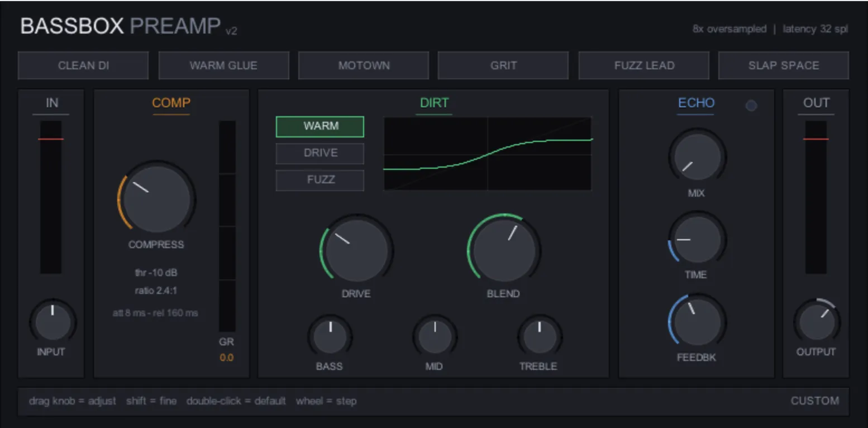Click the CUSTOM preset status label
The image size is (868, 428).
pos(815,401)
